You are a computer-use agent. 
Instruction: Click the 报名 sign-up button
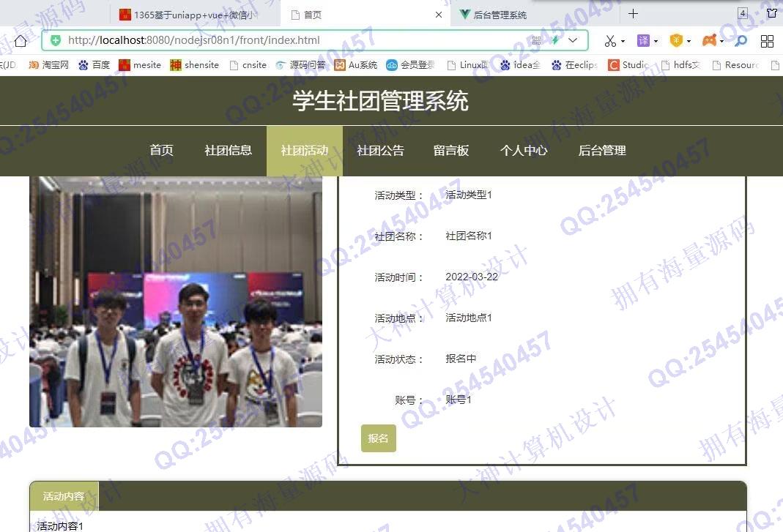click(x=379, y=438)
